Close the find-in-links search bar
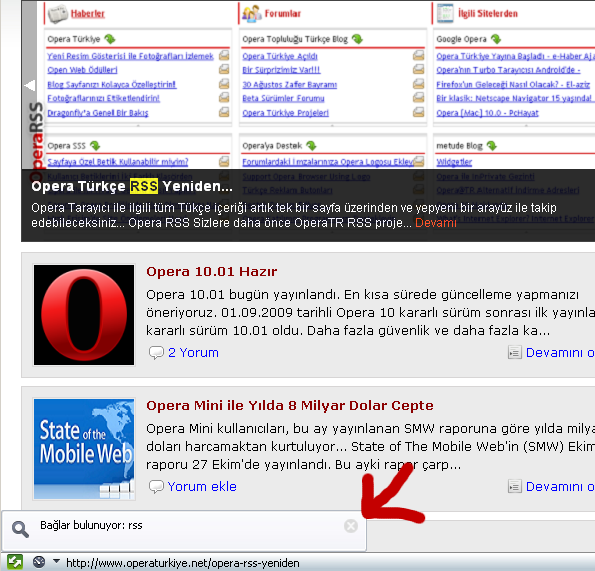 [351, 526]
